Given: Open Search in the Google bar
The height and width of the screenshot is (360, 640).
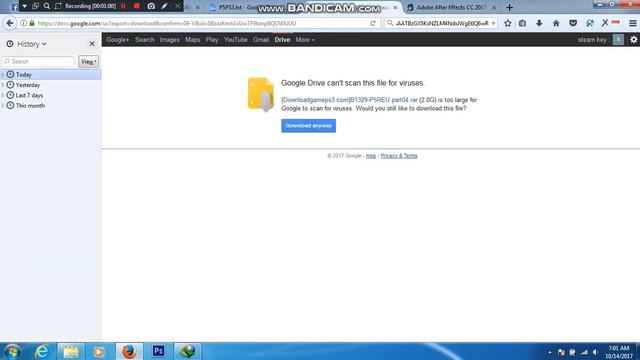Looking at the screenshot, I should tap(144, 40).
